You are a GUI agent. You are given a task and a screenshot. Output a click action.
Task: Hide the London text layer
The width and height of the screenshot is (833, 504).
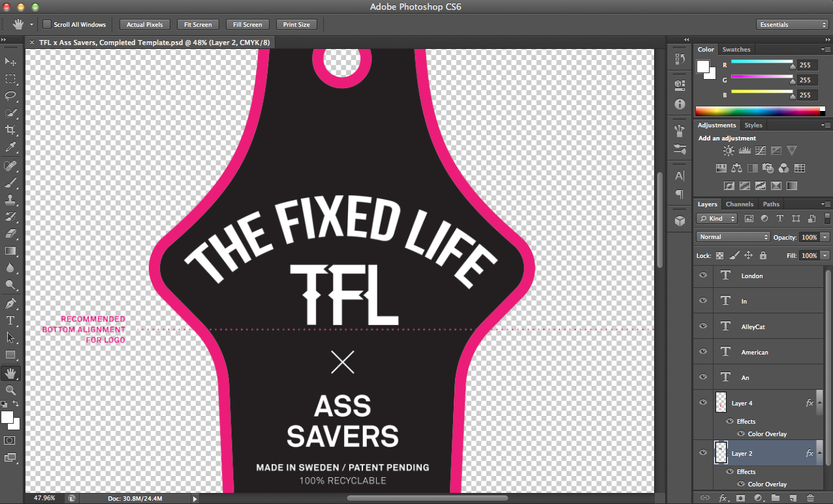703,276
